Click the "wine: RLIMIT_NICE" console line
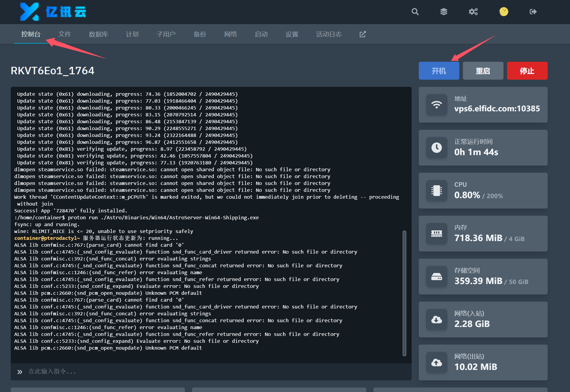 click(104, 232)
